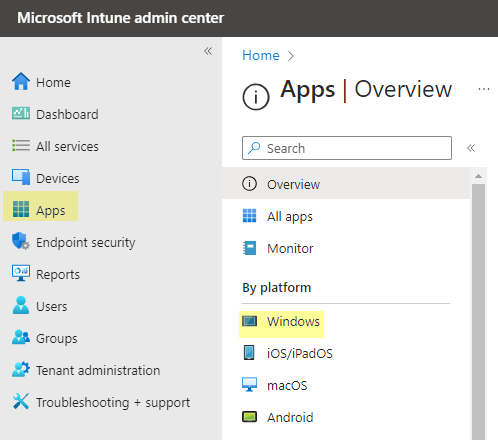Select the Apps grid icon

tap(21, 209)
